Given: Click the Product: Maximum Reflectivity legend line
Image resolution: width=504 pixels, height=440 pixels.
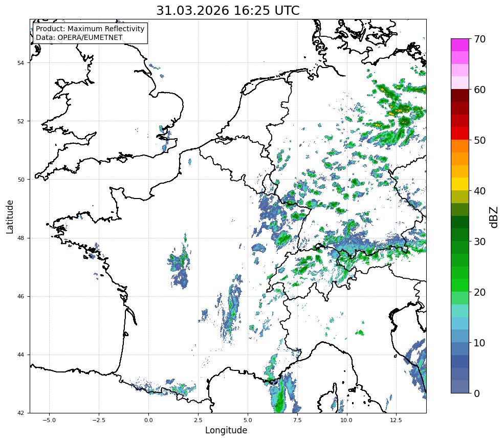Looking at the screenshot, I should tap(90, 29).
